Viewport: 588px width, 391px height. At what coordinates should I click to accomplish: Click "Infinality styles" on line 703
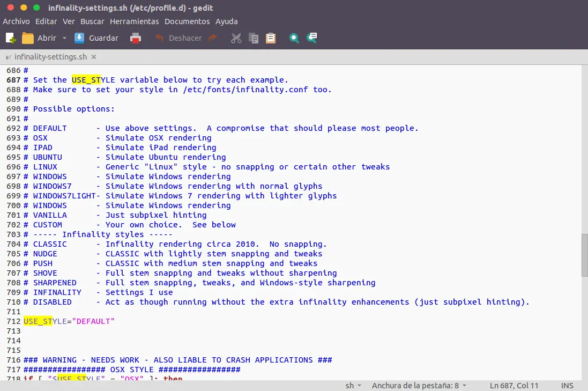pyautogui.click(x=103, y=234)
